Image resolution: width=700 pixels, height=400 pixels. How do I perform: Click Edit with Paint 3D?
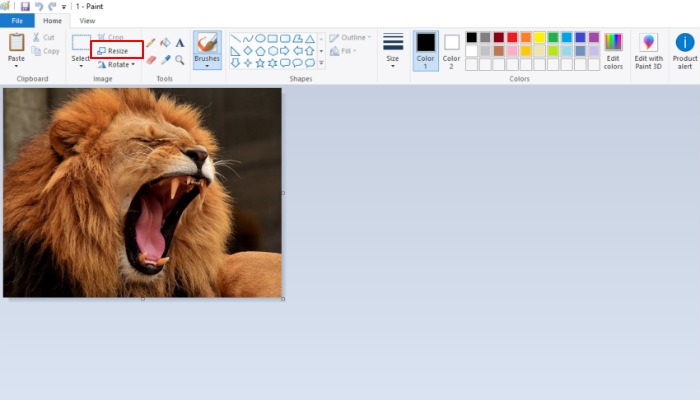click(x=649, y=50)
